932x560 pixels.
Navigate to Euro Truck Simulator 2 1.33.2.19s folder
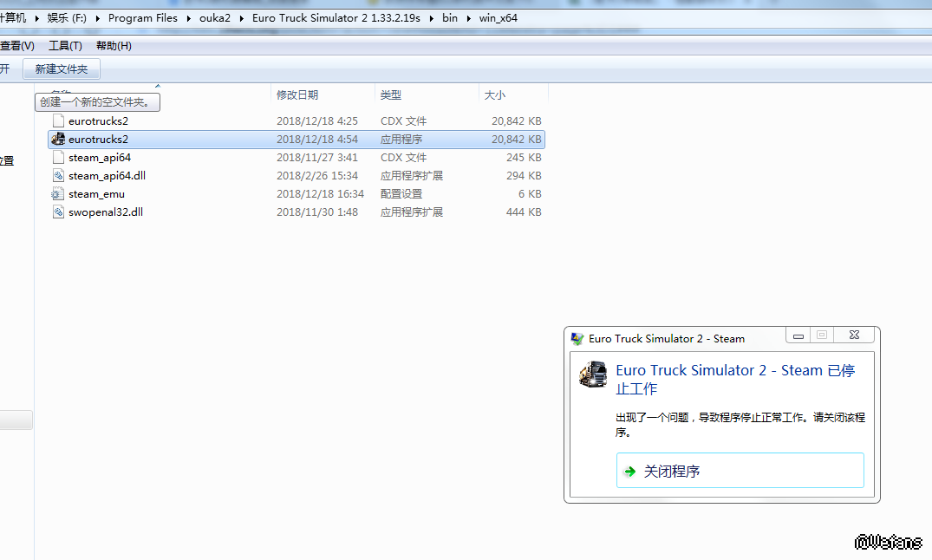click(x=336, y=18)
